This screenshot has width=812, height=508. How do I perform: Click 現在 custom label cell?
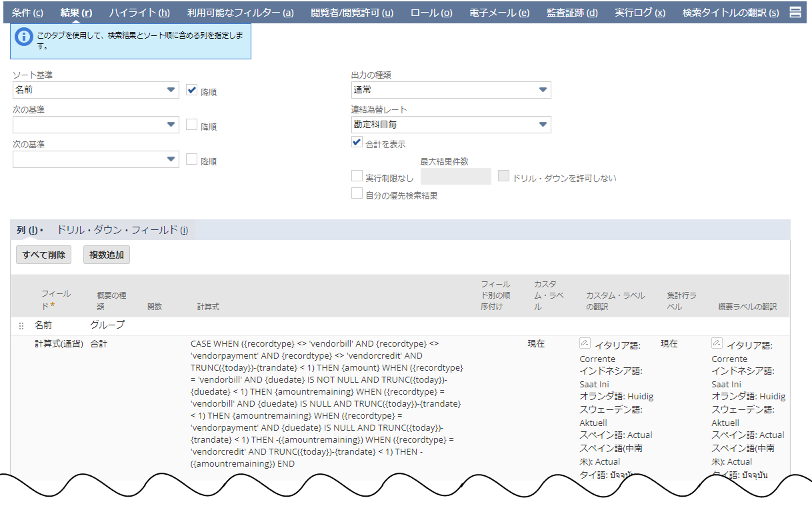(537, 344)
